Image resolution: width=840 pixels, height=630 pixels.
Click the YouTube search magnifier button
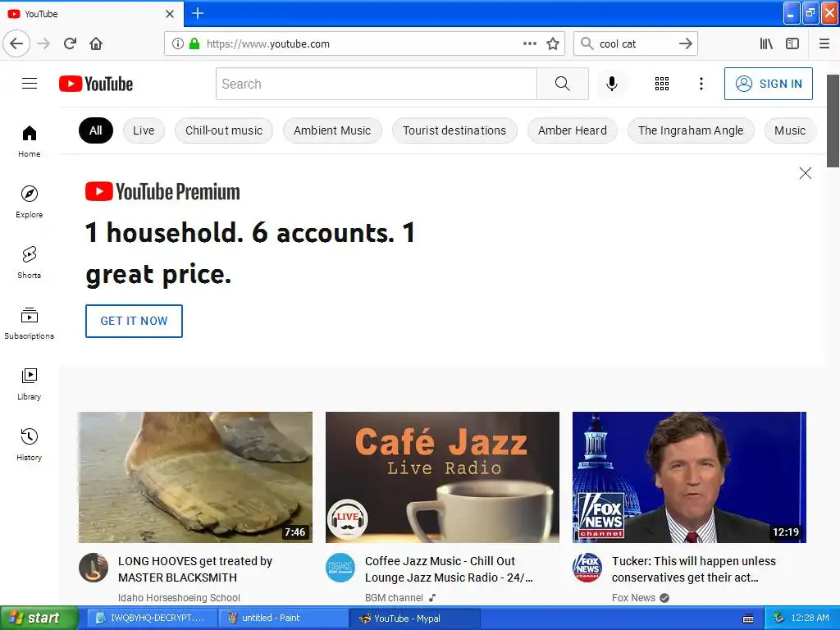tap(563, 84)
